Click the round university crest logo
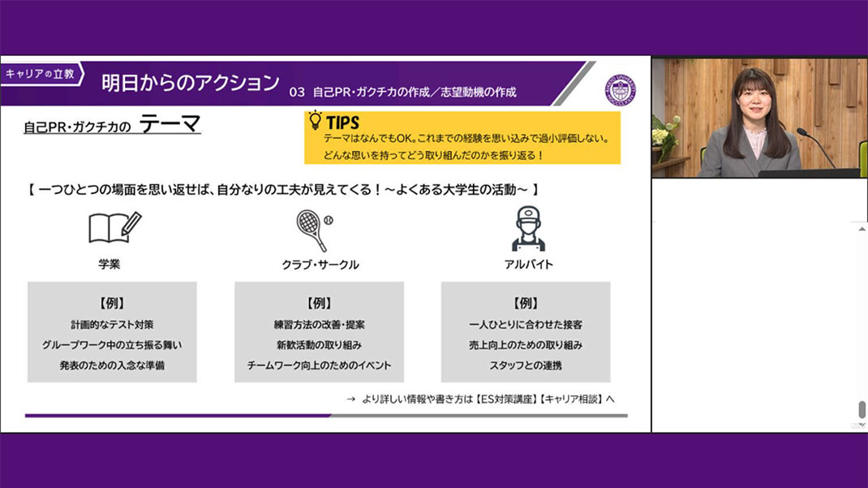This screenshot has width=868, height=488. pyautogui.click(x=621, y=90)
